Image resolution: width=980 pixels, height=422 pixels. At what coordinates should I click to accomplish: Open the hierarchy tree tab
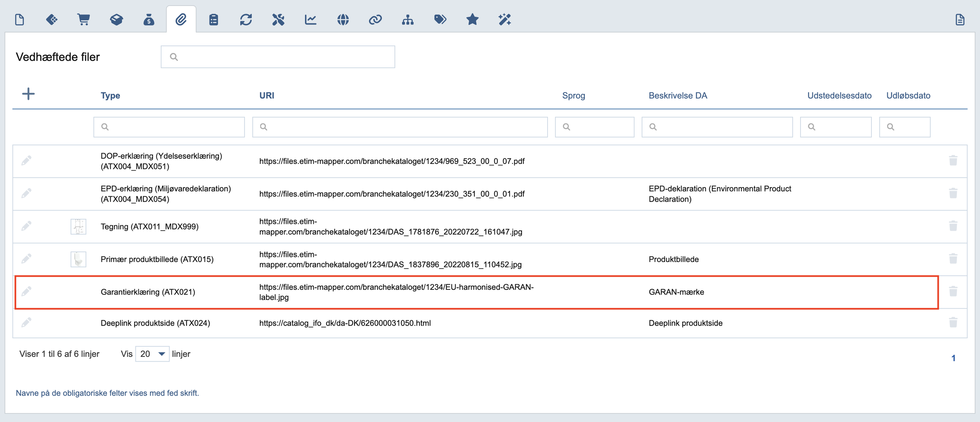point(408,19)
